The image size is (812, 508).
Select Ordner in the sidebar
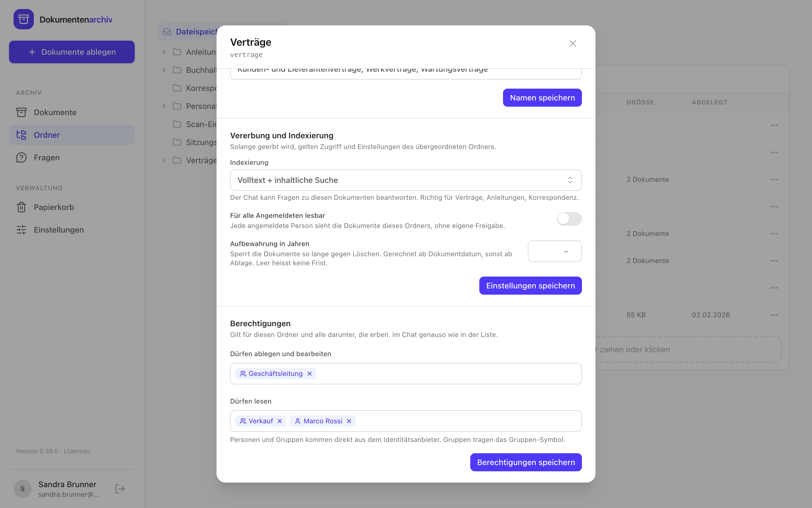72,135
